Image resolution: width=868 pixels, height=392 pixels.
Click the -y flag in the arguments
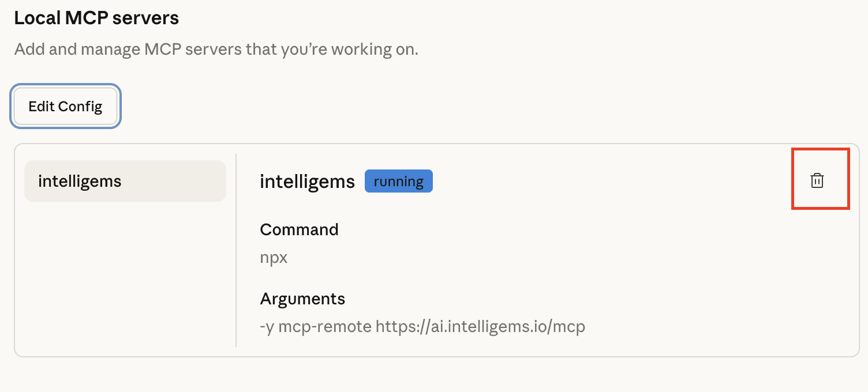coord(267,327)
